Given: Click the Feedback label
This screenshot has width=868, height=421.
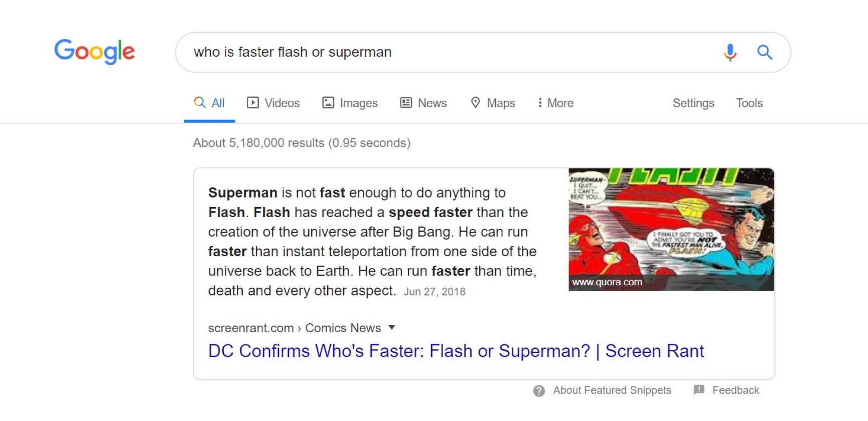Looking at the screenshot, I should click(736, 390).
